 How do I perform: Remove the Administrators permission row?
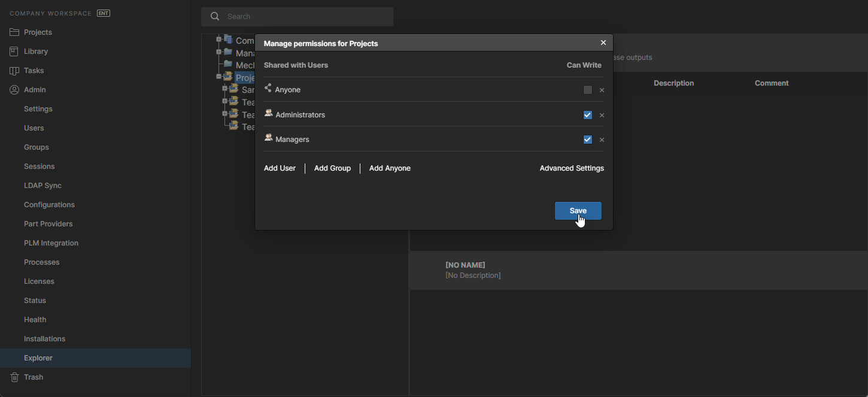(x=602, y=116)
